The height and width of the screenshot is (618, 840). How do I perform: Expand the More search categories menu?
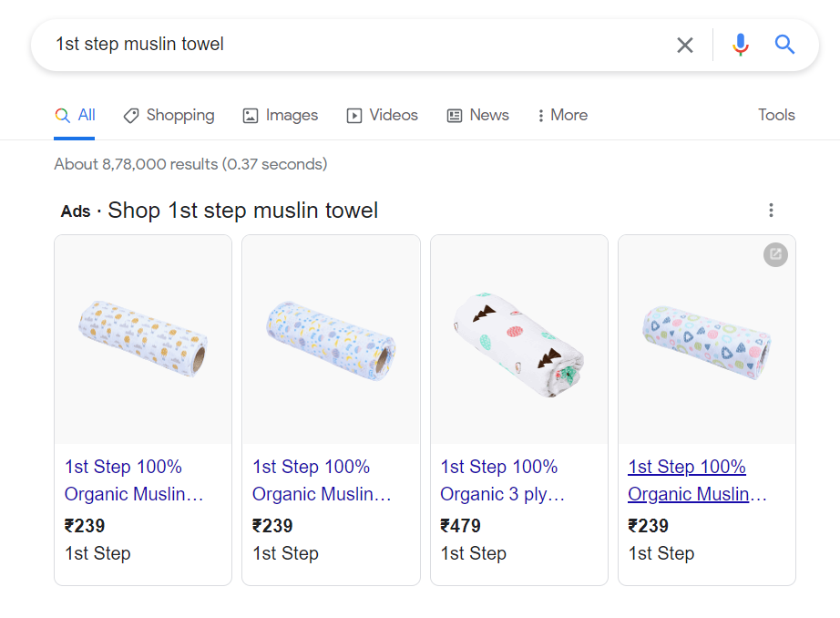[x=561, y=115]
